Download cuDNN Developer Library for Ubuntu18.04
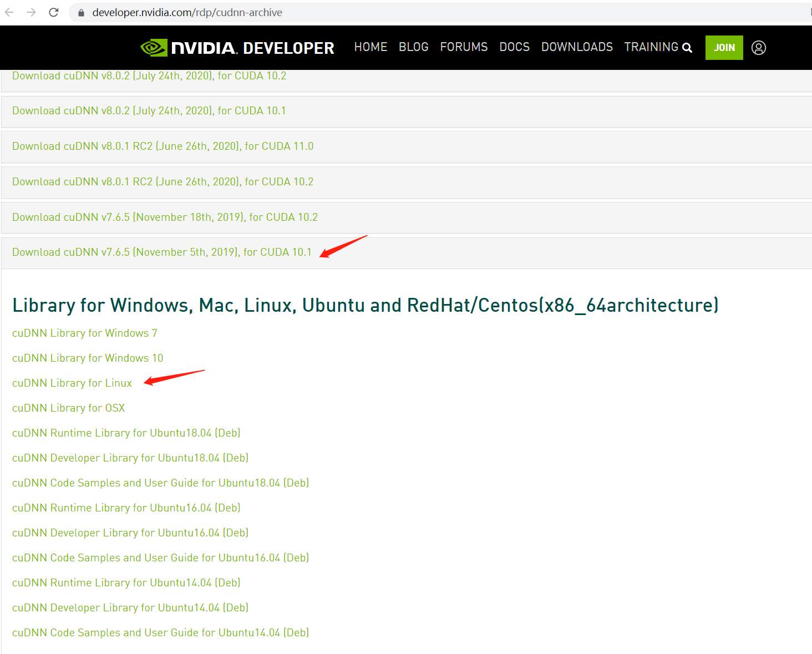Image resolution: width=812 pixels, height=654 pixels. tap(130, 458)
